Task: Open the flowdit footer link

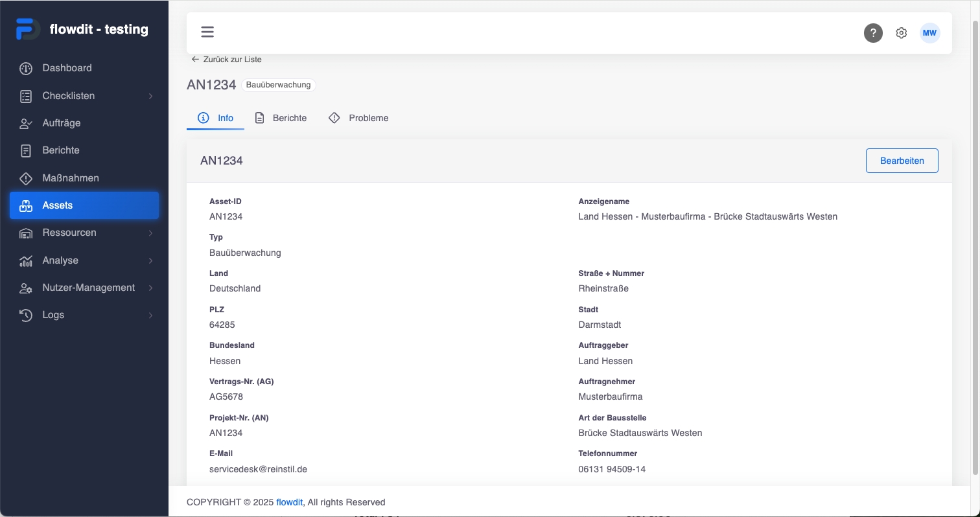Action: pyautogui.click(x=289, y=502)
